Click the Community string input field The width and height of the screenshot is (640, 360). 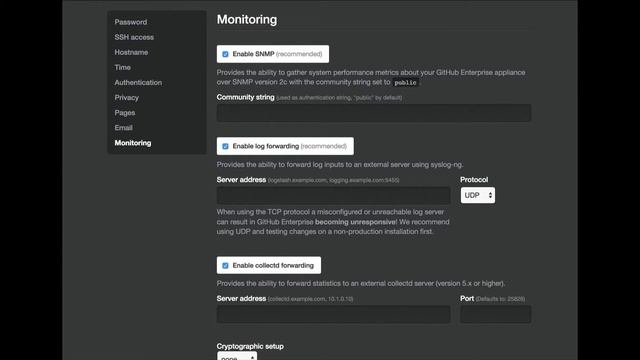point(374,113)
